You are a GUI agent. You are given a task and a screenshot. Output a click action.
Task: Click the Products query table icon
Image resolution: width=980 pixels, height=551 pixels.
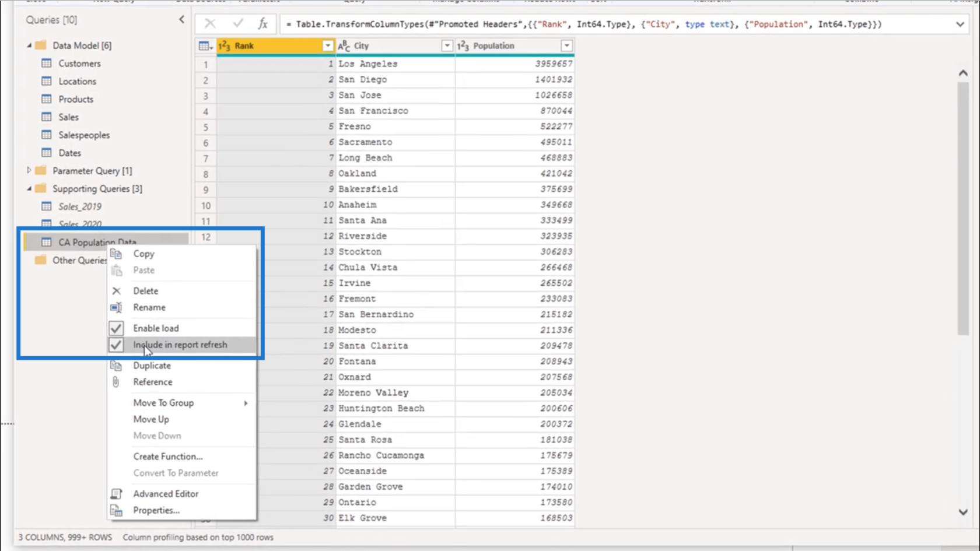click(x=47, y=99)
